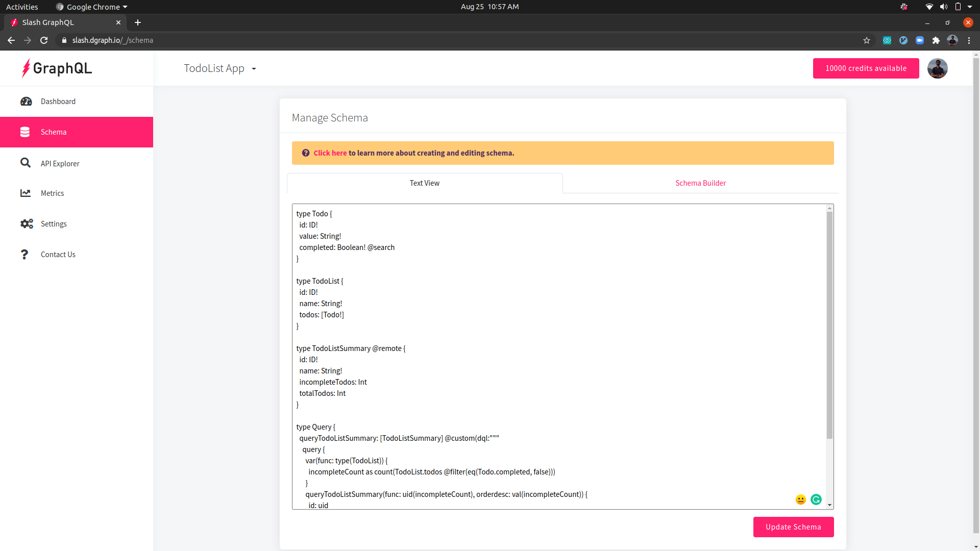Click the page vertical scrollbar

pyautogui.click(x=976, y=296)
